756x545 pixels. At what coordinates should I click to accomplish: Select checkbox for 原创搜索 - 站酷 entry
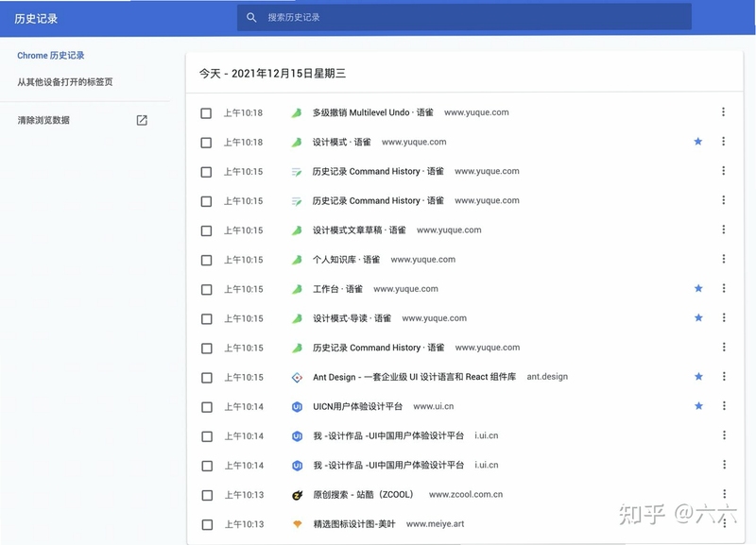pos(207,495)
